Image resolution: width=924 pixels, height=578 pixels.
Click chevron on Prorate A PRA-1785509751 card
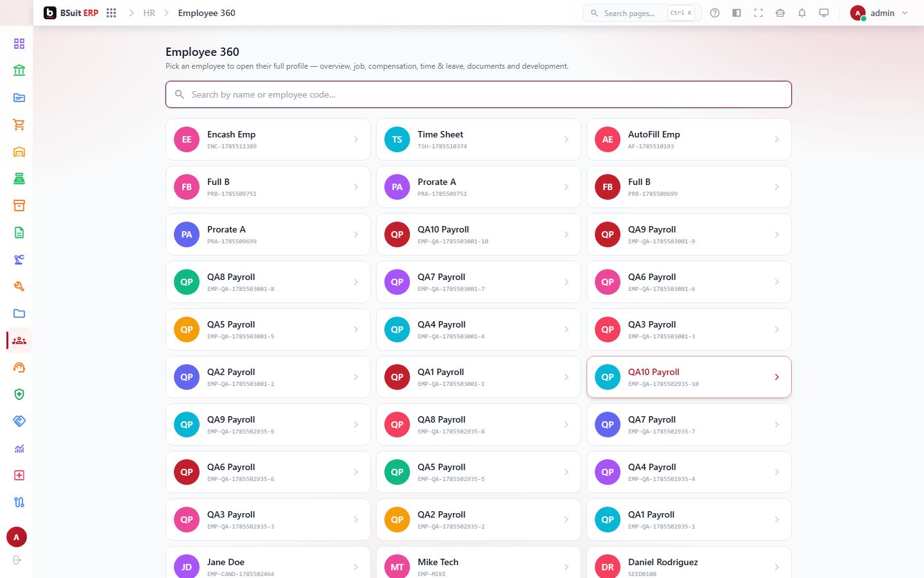[x=567, y=187]
